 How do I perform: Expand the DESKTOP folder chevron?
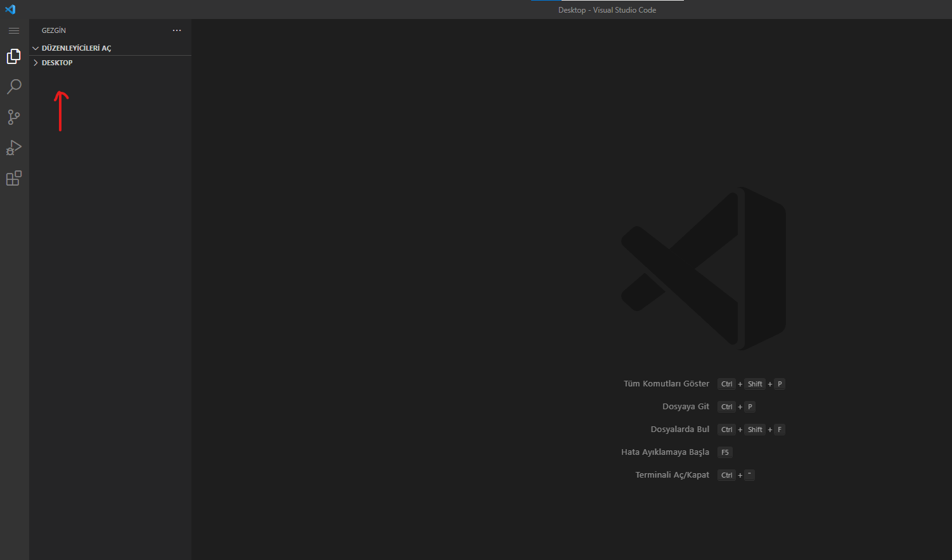point(35,63)
